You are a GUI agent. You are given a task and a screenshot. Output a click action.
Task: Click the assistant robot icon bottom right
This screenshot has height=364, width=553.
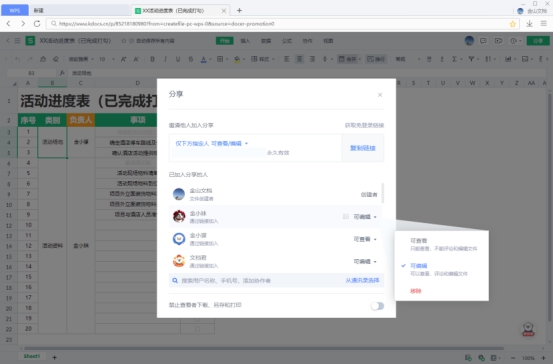[x=528, y=329]
